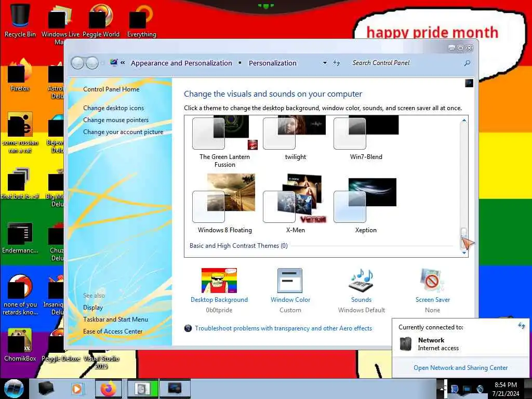Go to Control Panel Home

111,89
